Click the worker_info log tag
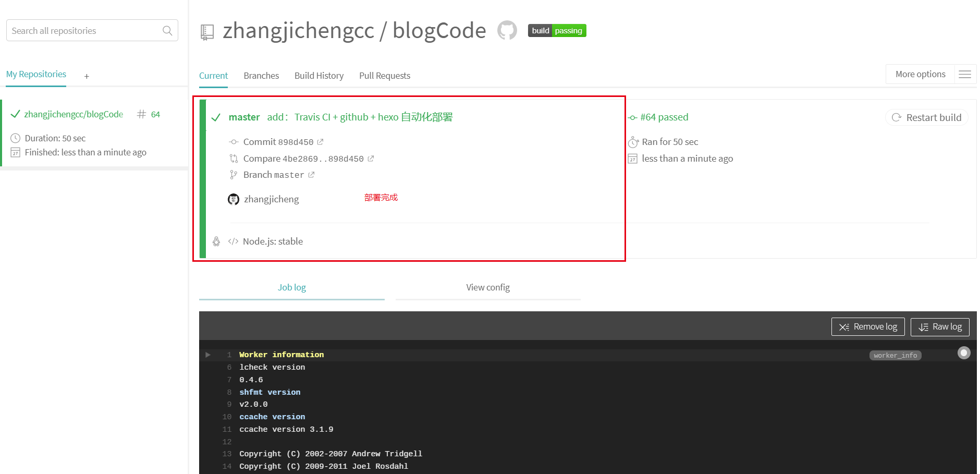Viewport: 980px width, 474px height. coord(895,355)
